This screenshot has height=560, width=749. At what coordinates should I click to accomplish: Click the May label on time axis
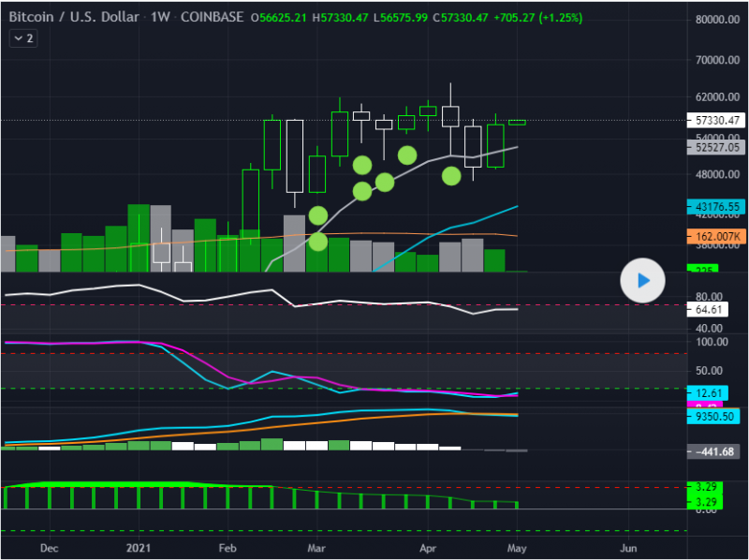pyautogui.click(x=518, y=547)
